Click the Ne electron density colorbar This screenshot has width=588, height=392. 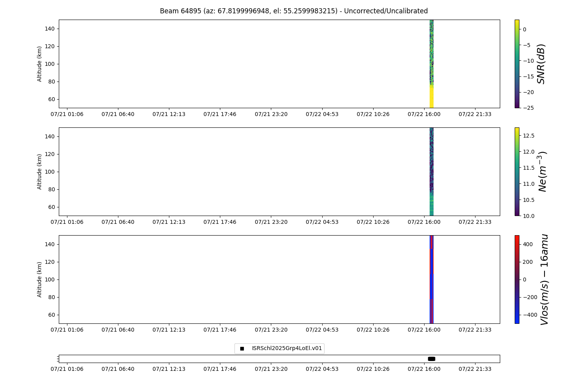pyautogui.click(x=517, y=172)
